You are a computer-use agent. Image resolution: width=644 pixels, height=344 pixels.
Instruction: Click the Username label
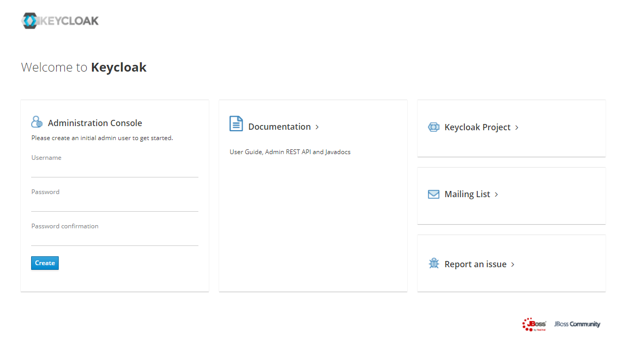click(x=46, y=158)
